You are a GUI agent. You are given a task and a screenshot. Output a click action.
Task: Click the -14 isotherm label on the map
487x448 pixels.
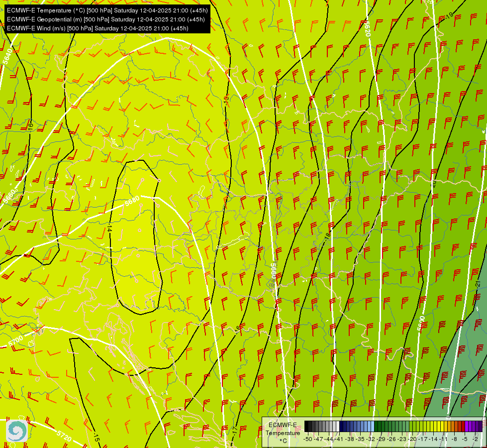tap(109, 228)
